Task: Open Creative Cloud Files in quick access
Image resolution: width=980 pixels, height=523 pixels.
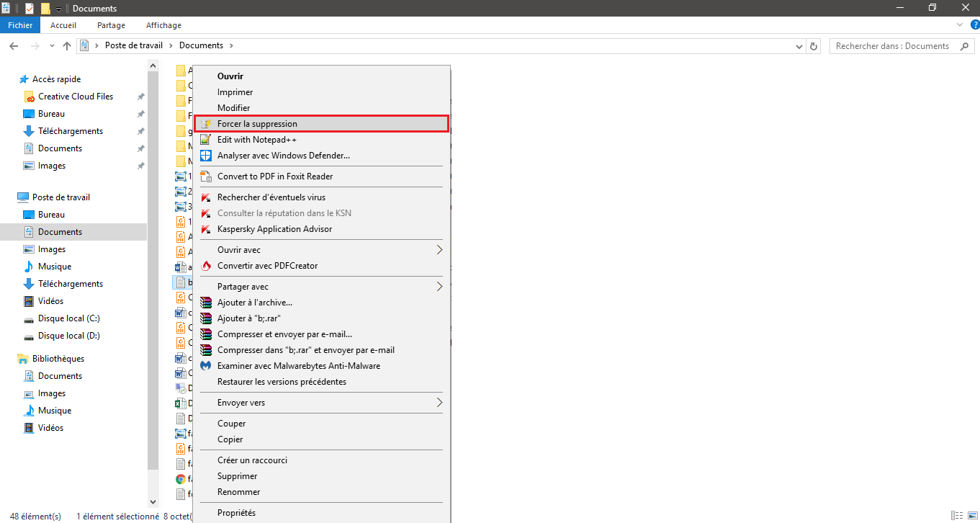Action: click(75, 97)
